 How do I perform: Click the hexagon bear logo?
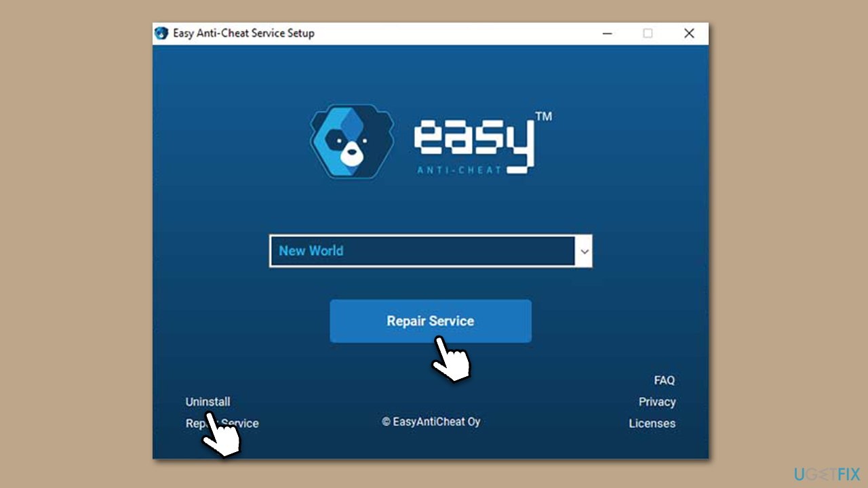351,141
